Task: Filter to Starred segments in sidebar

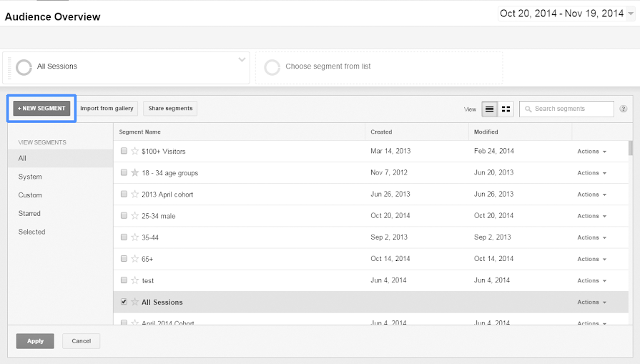Action: (29, 214)
